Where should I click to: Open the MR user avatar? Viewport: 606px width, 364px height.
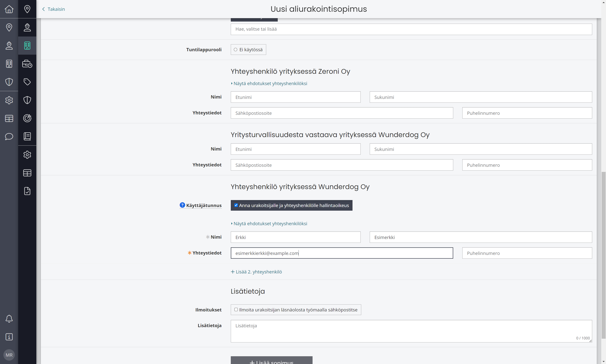(x=9, y=355)
